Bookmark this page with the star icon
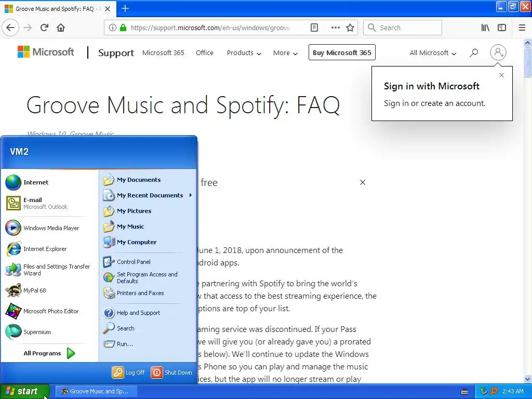Image resolution: width=532 pixels, height=399 pixels. (350, 28)
